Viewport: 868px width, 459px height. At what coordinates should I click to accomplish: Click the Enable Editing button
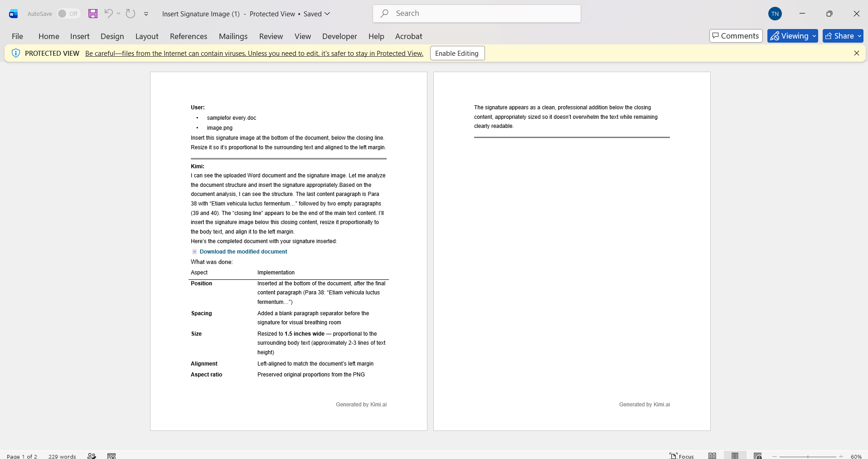tap(457, 53)
